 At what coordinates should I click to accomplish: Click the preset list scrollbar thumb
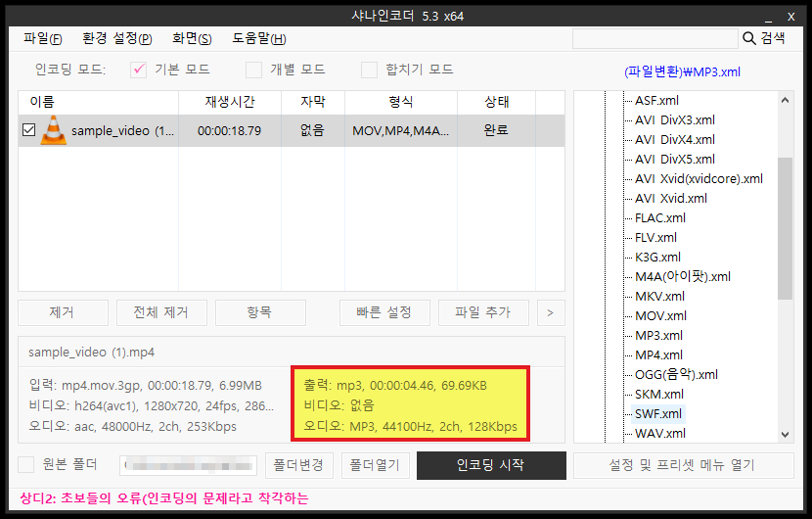(785, 228)
